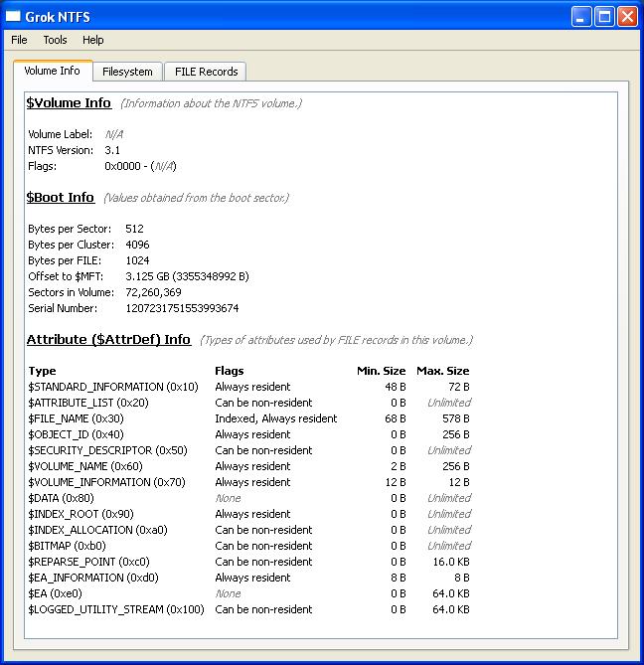This screenshot has width=644, height=665.
Task: Click the $Boot Info heading
Action: (x=61, y=197)
